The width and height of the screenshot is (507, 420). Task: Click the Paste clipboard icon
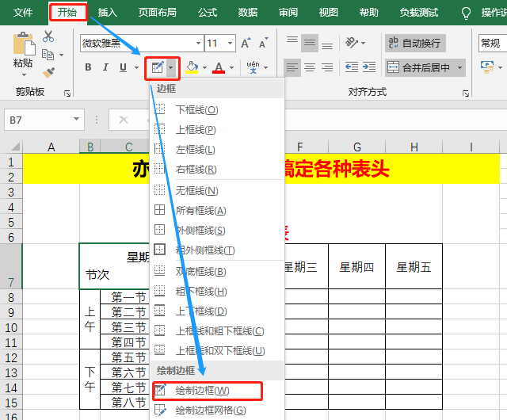point(25,43)
